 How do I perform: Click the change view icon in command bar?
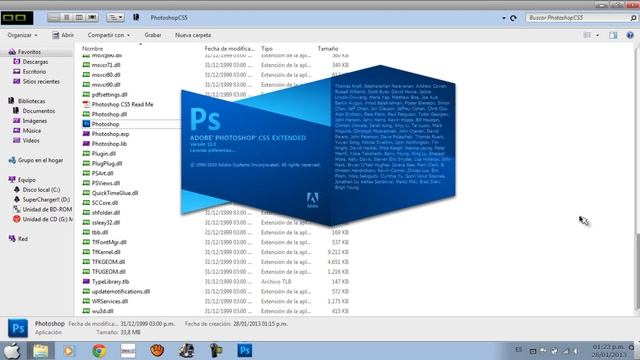[x=587, y=35]
